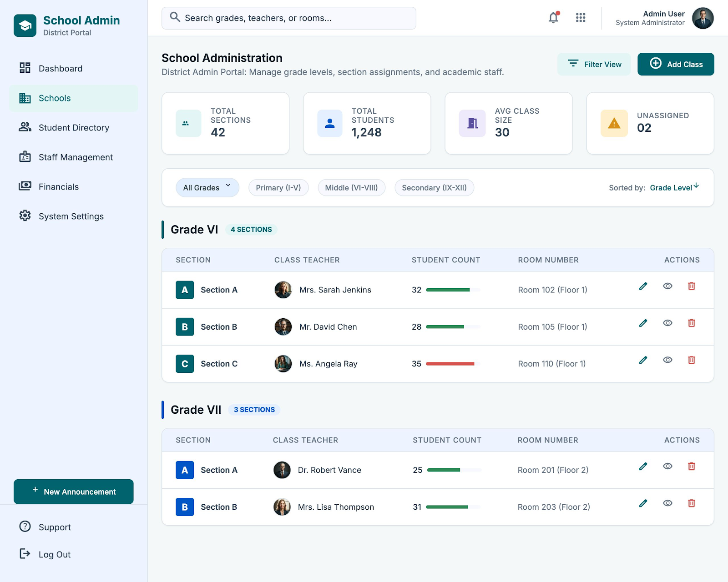
Task: Change the Grade Level sort order
Action: coord(674,187)
